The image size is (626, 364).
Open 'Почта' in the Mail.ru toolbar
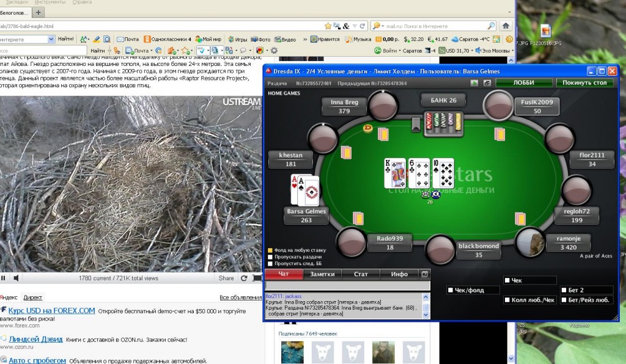pos(128,39)
